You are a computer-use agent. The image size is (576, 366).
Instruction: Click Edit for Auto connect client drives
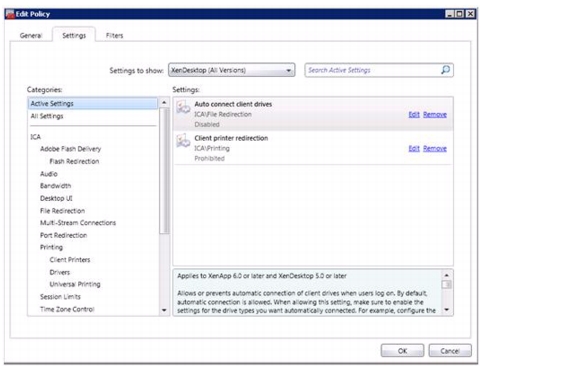click(x=414, y=115)
